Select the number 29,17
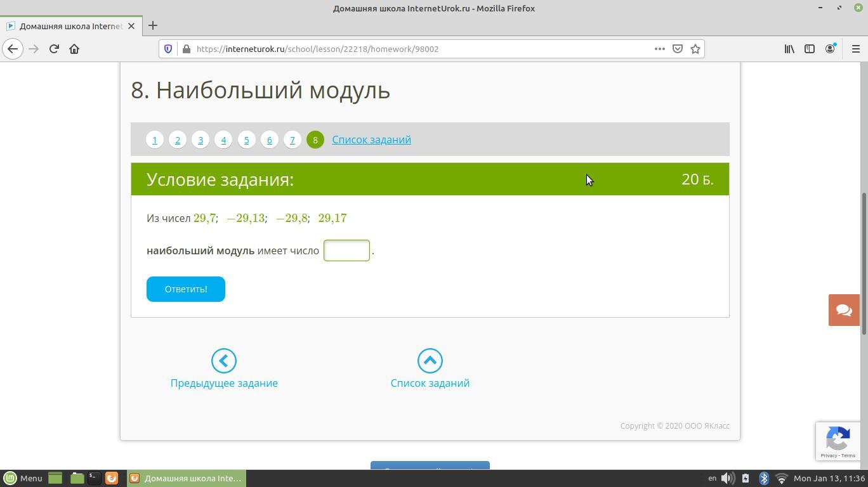 (332, 218)
